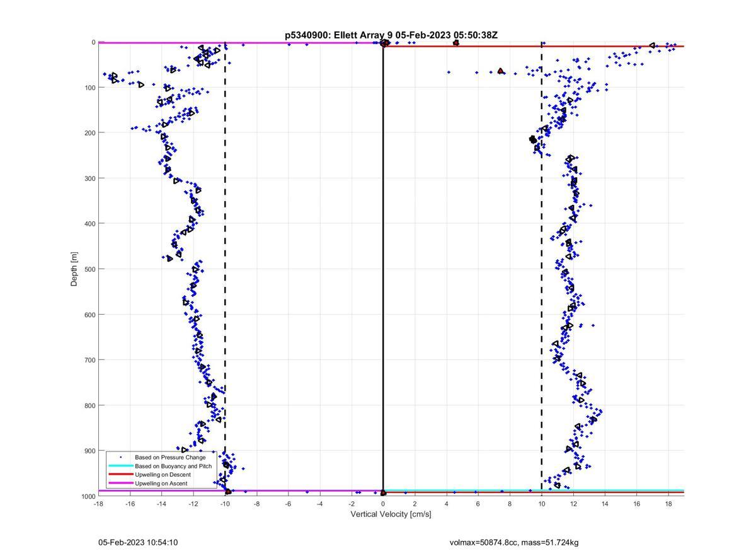The height and width of the screenshot is (558, 756).
Task: Click velocity axis tick label '-4'
Action: pos(319,504)
